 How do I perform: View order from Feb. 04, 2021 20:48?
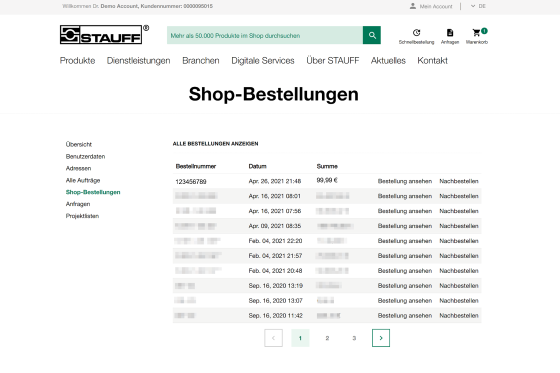405,271
